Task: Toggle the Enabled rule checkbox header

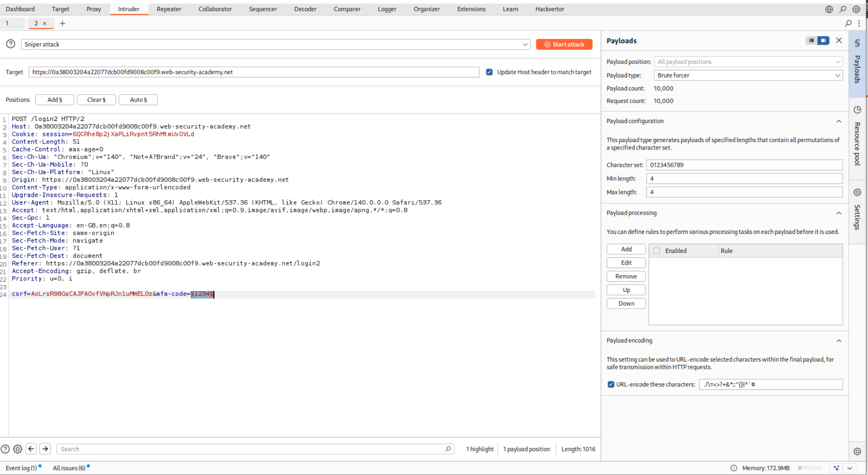Action: click(657, 251)
